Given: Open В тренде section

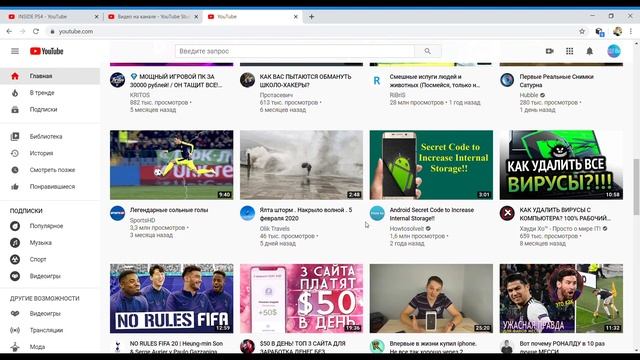Looking at the screenshot, I should 50,93.
